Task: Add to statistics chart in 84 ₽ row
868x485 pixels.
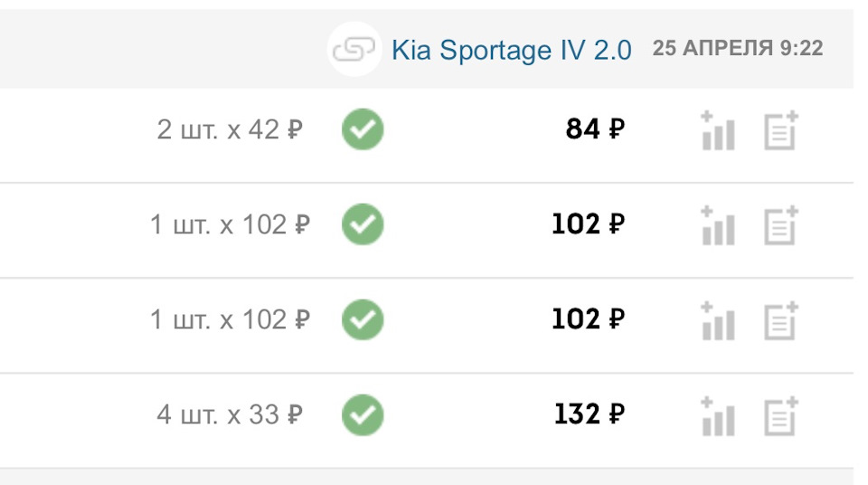Action: 718,130
